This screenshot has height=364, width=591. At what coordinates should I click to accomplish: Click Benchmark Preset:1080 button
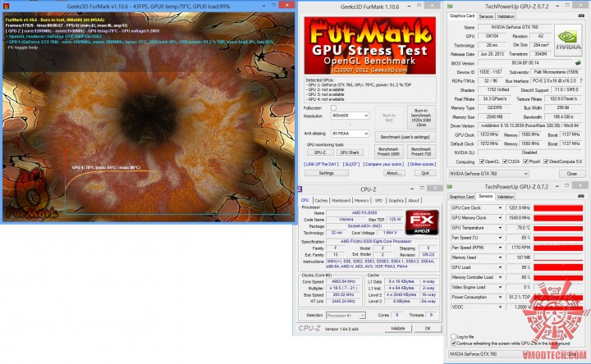pos(388,152)
